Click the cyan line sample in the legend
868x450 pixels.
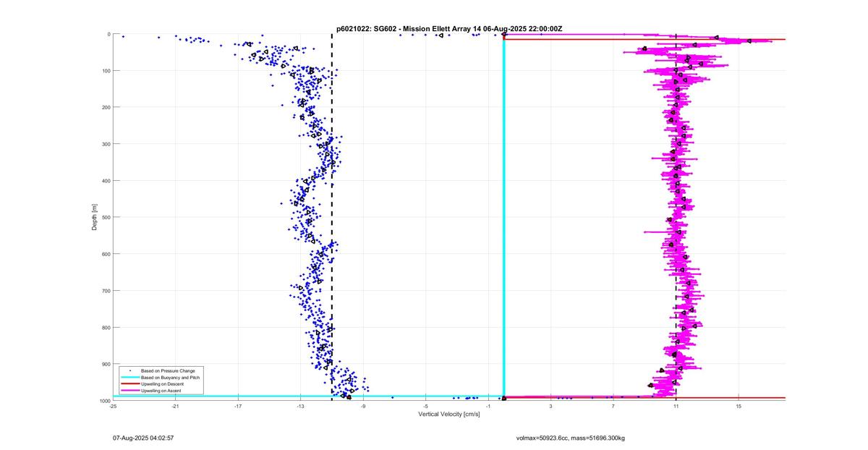point(130,378)
